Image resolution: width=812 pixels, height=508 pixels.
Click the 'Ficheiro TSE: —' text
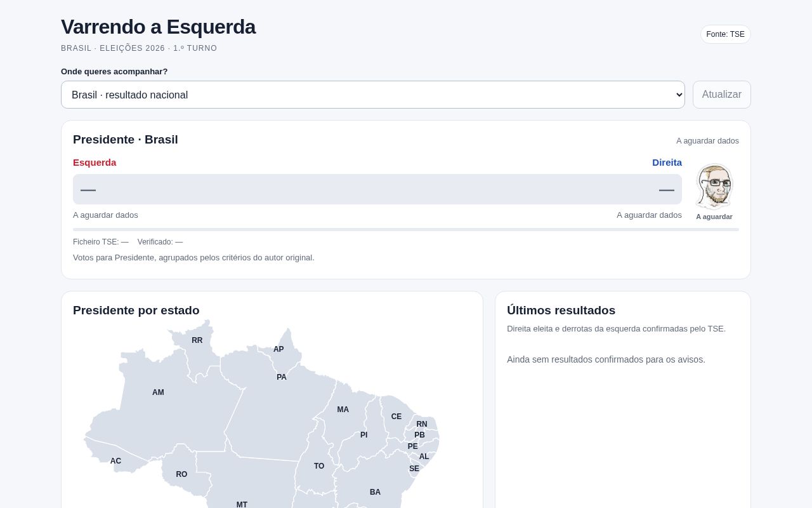click(101, 242)
